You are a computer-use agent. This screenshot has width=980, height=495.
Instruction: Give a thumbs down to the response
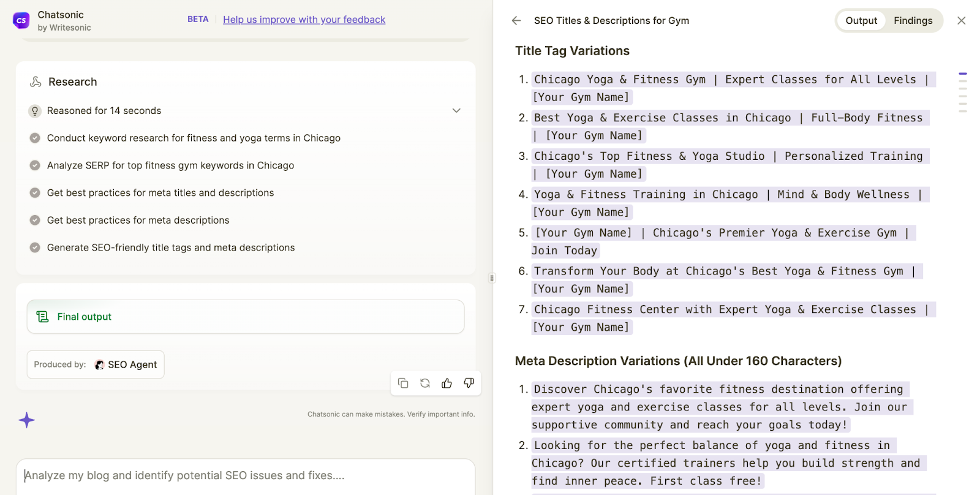tap(469, 383)
